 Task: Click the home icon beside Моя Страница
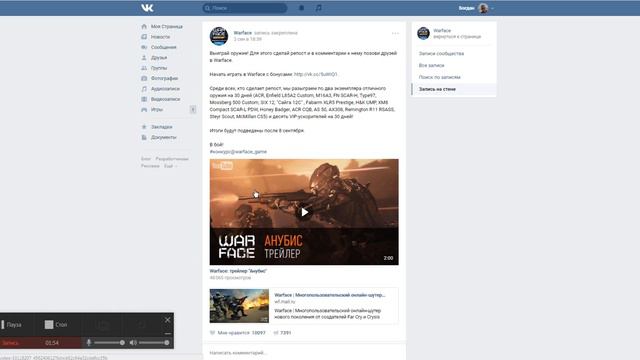click(x=144, y=27)
